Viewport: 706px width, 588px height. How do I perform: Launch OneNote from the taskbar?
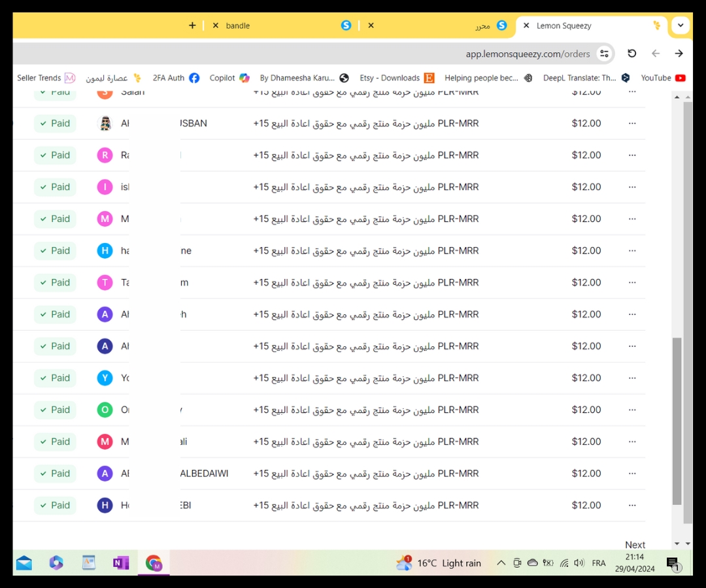pyautogui.click(x=121, y=563)
